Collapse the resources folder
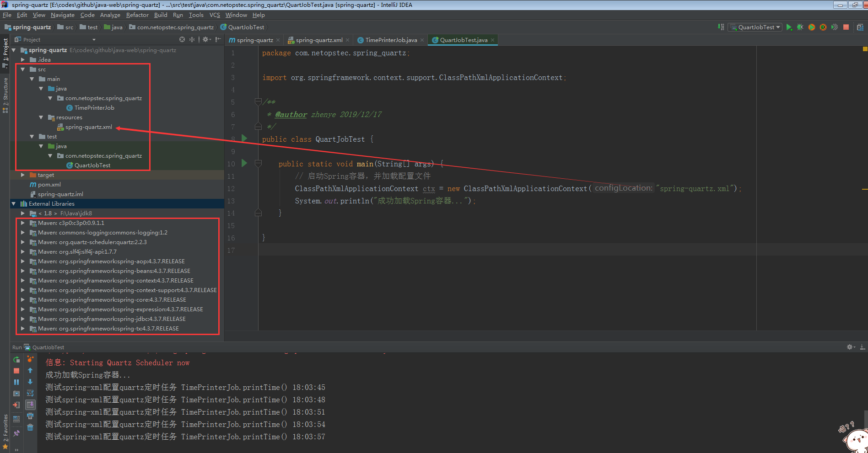 pos(41,117)
